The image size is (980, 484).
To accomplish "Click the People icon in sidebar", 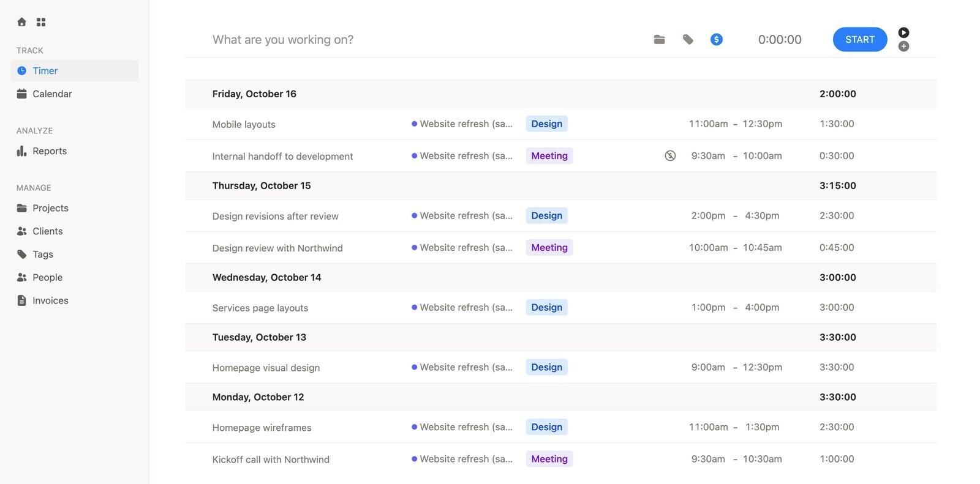I will (21, 277).
